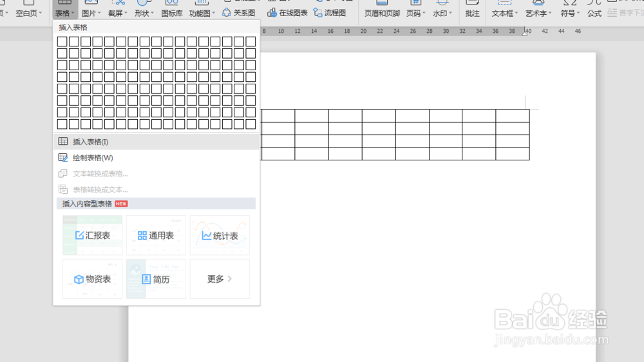Click 页眉和页脚 (Header and footer)
This screenshot has height=362, width=644.
point(382,9)
